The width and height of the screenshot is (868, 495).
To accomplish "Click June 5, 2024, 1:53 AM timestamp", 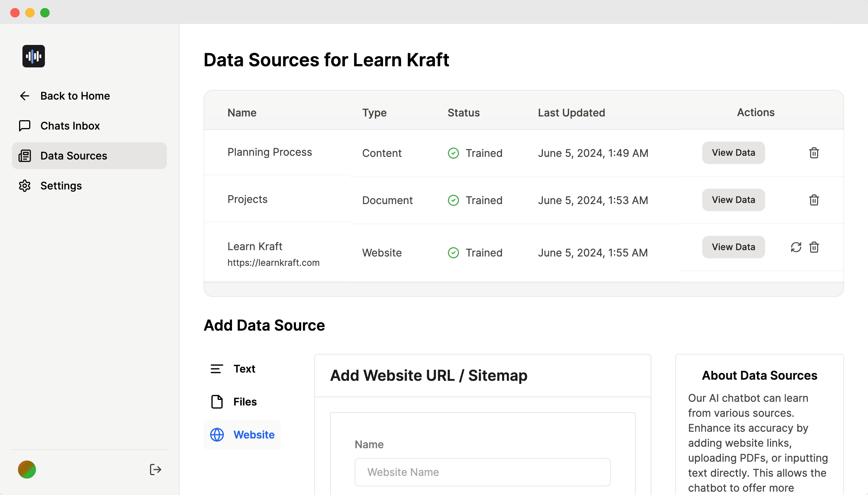I will tap(593, 200).
